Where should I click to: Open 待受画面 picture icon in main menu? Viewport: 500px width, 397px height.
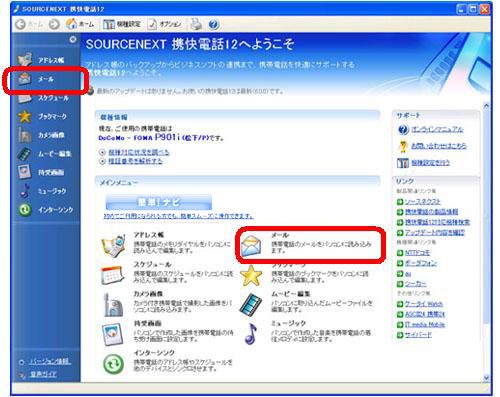click(112, 334)
